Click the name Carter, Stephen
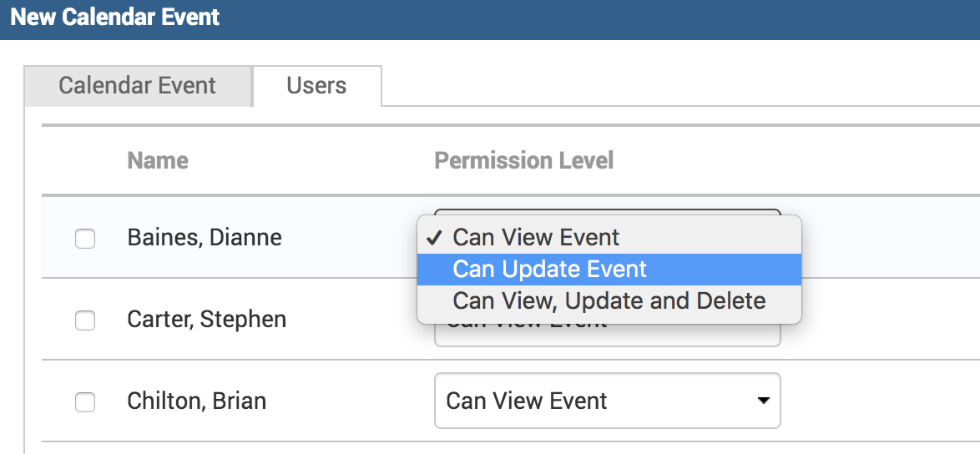The width and height of the screenshot is (980, 454). [x=206, y=320]
